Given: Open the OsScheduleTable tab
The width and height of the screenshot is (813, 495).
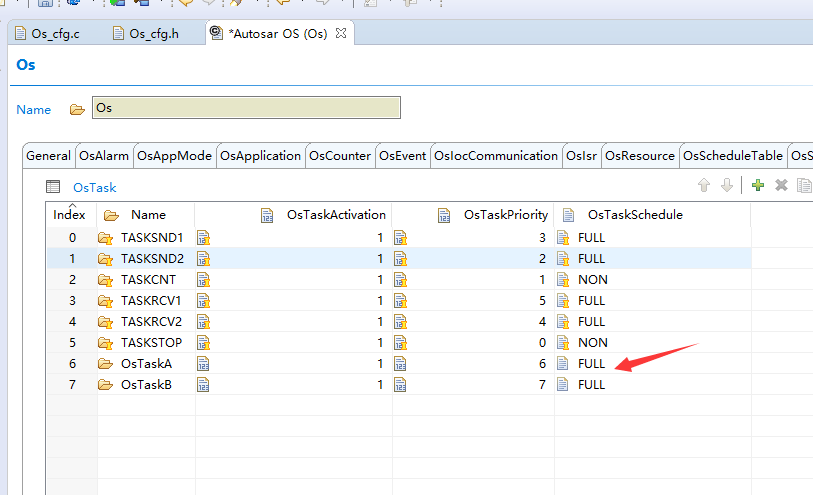Looking at the screenshot, I should [x=733, y=156].
